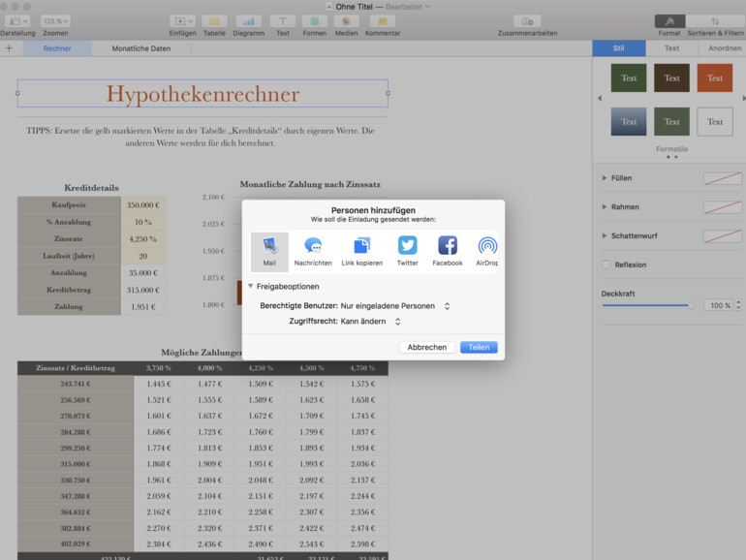Click the Abbrechen button
746x560 pixels.
click(426, 347)
